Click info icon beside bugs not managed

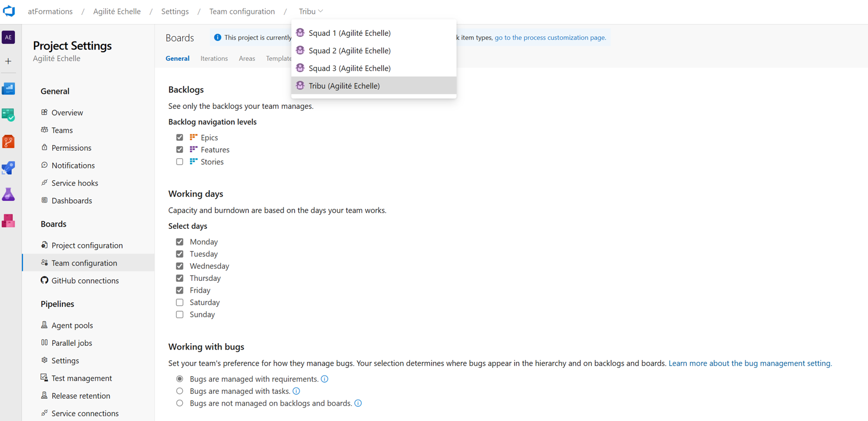358,403
